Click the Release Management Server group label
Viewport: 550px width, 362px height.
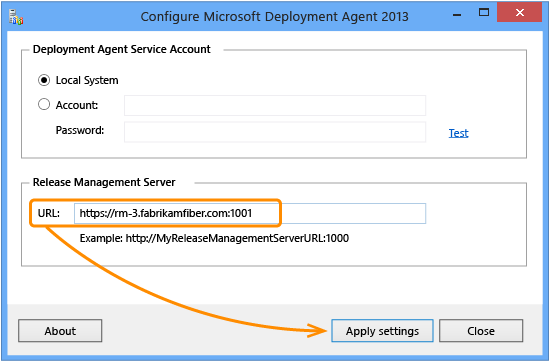(104, 182)
